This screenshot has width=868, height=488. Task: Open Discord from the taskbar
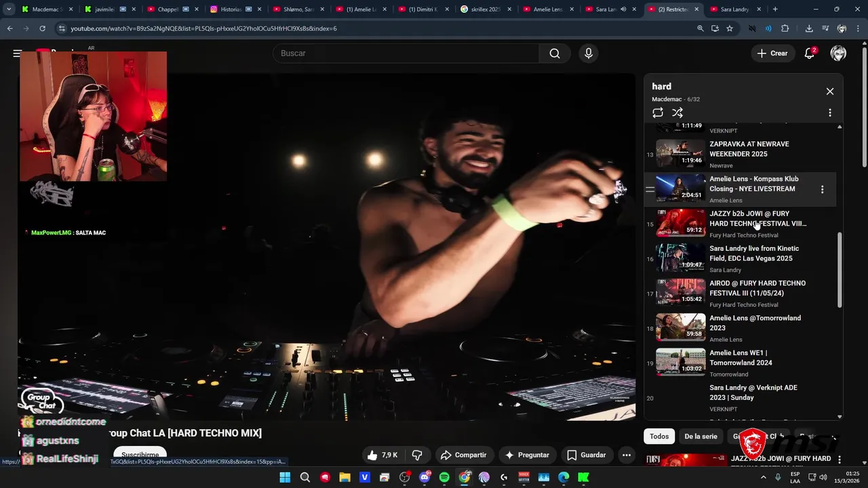[x=425, y=477]
